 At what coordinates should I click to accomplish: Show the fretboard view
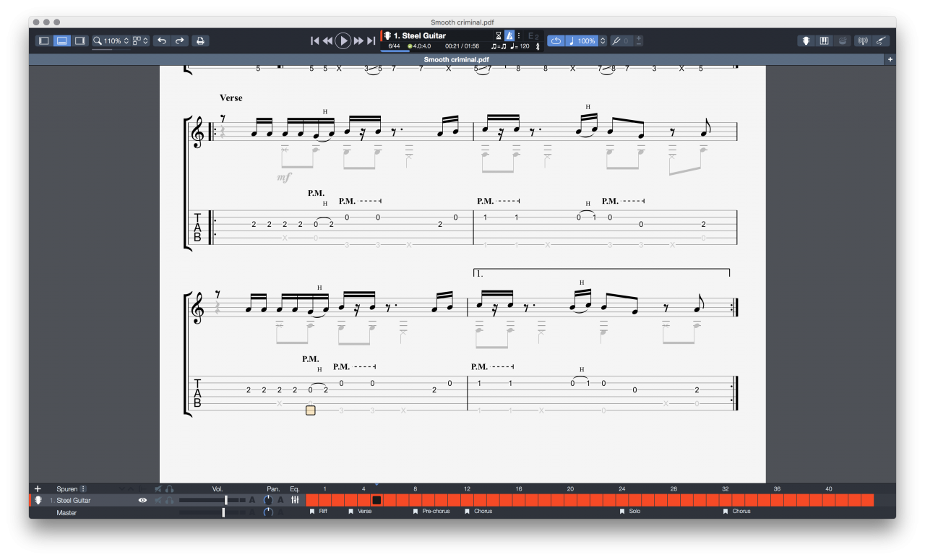click(806, 41)
